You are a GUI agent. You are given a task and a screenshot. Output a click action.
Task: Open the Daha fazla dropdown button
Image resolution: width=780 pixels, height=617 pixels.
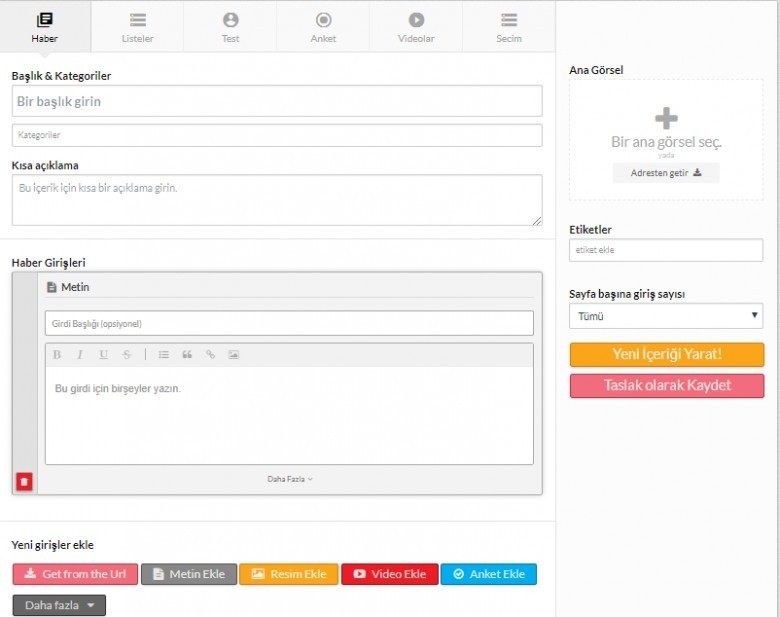pos(59,606)
